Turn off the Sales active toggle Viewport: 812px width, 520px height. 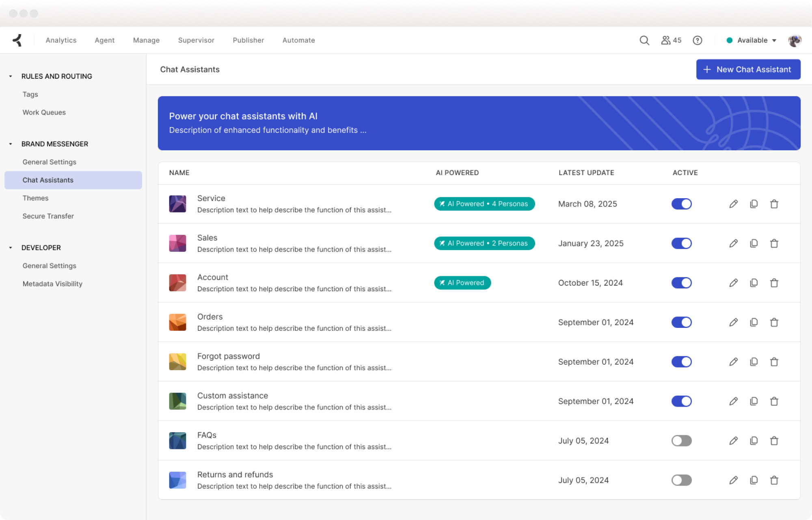point(682,243)
